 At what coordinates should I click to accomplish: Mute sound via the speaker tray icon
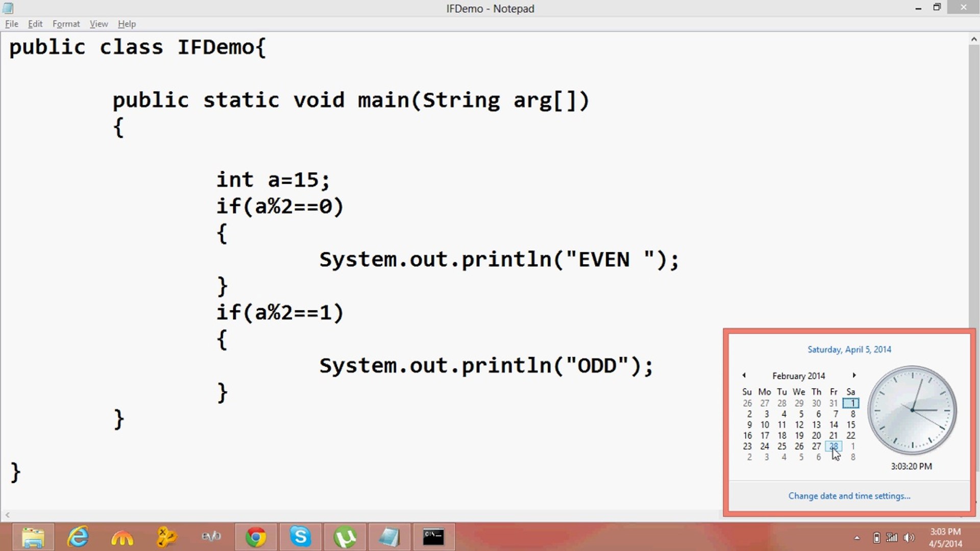909,537
